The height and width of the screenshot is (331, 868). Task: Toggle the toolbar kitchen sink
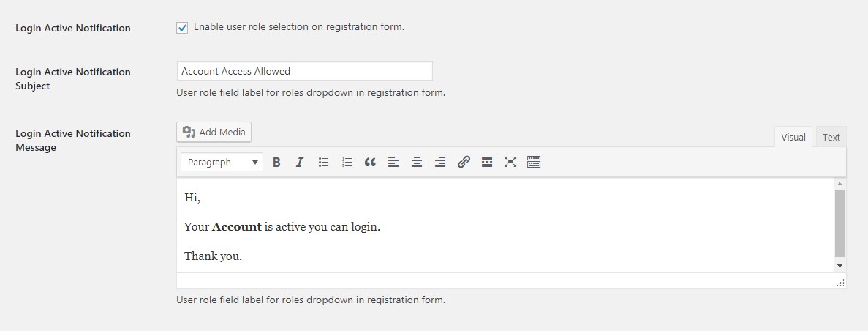[534, 163]
